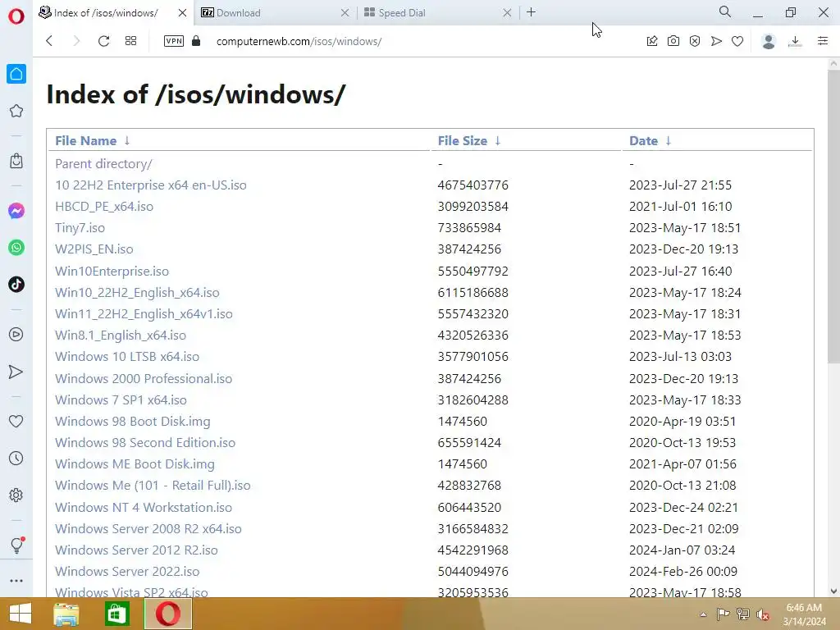Search tabs with magnifier icon
Image resolution: width=840 pixels, height=630 pixels.
click(x=725, y=11)
